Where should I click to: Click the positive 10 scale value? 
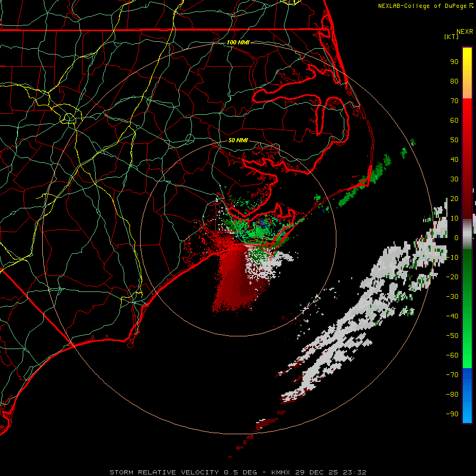[454, 218]
